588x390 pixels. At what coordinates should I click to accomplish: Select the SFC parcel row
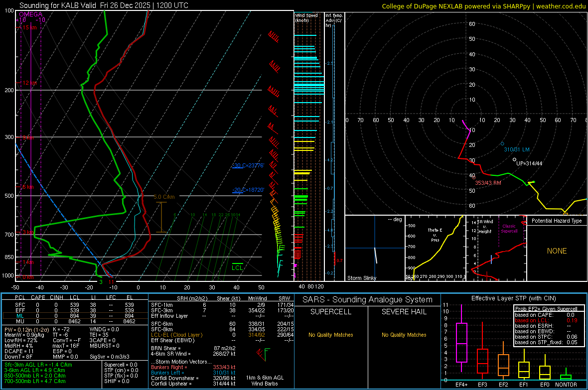click(x=75, y=305)
